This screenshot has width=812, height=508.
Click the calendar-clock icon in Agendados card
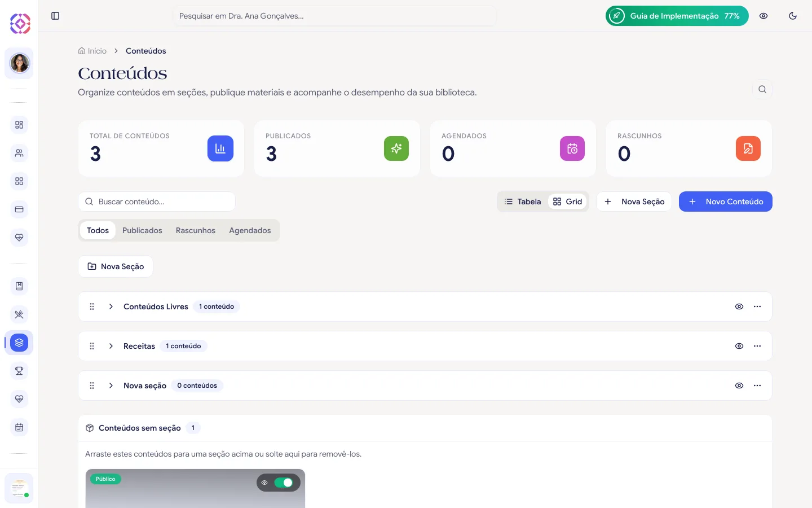(x=572, y=148)
